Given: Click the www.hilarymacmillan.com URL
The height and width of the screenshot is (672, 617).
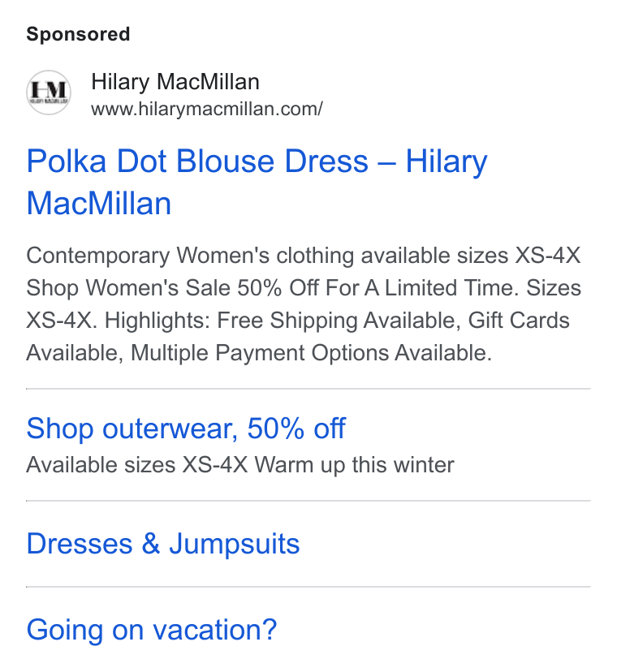Looking at the screenshot, I should [207, 109].
